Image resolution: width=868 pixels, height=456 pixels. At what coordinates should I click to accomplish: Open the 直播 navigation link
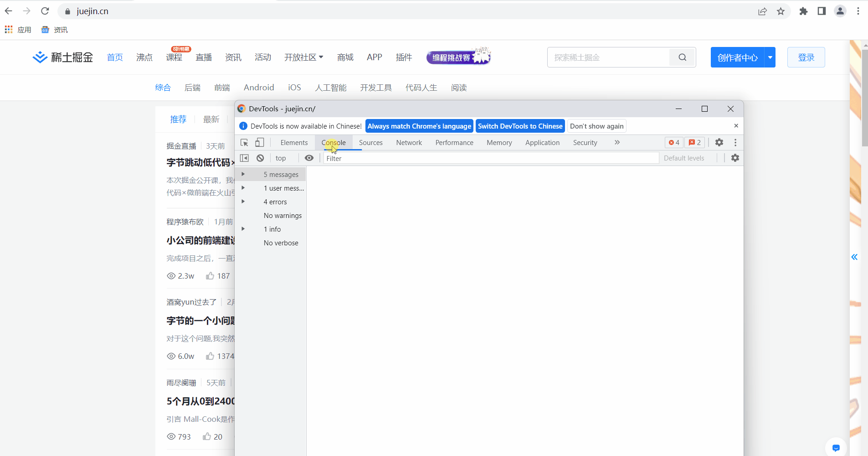[x=204, y=57]
